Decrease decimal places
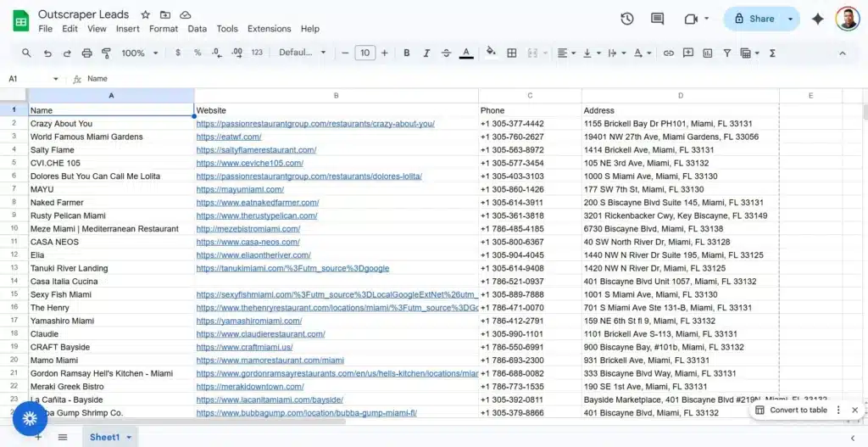The width and height of the screenshot is (868, 447). click(217, 53)
